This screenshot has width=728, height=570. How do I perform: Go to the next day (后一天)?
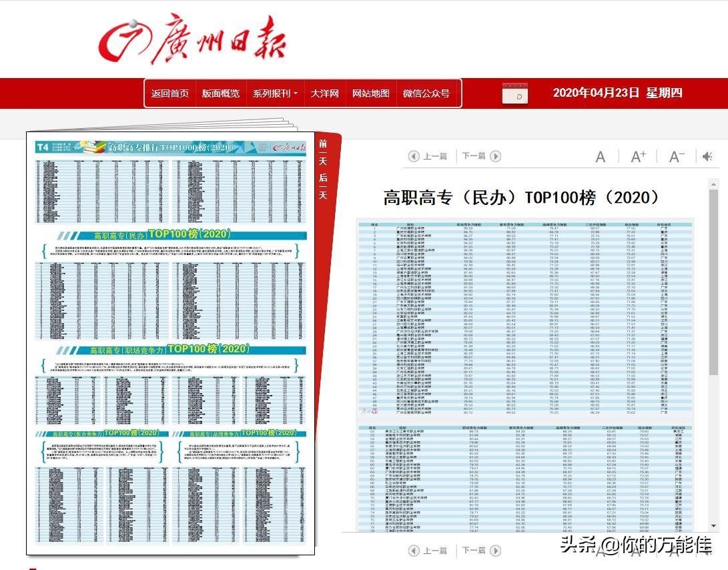(x=323, y=186)
